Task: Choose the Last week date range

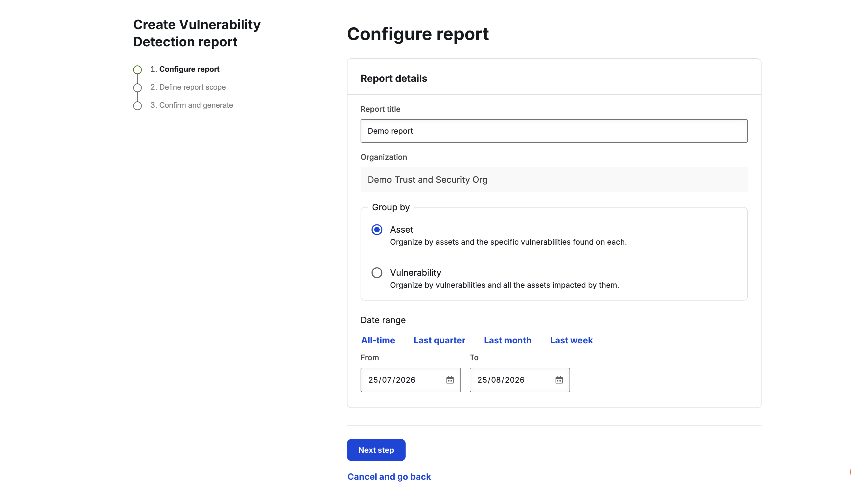Action: click(571, 340)
